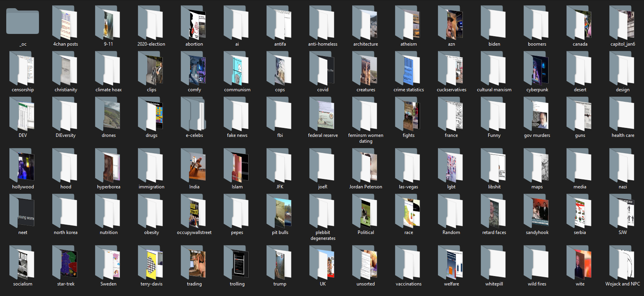The image size is (644, 296).
Task: Select the france folder icon
Action: 451,114
